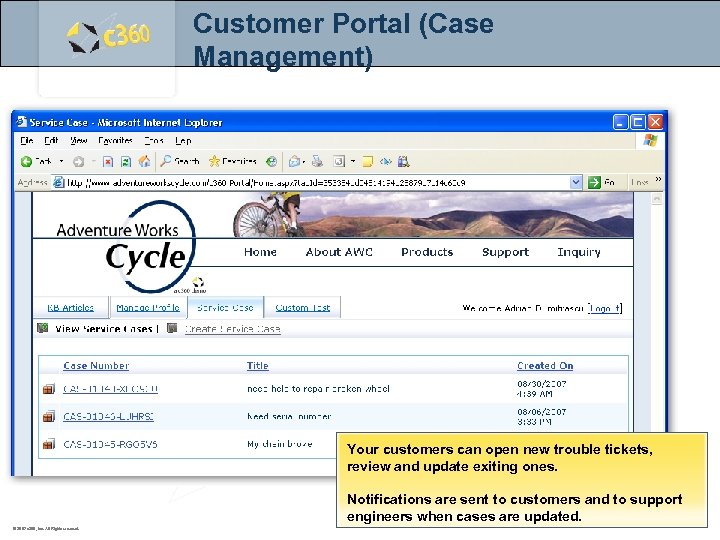Viewport: 720px width, 540px height.
Task: Click the mountain biker banner image
Action: pyautogui.click(x=433, y=215)
